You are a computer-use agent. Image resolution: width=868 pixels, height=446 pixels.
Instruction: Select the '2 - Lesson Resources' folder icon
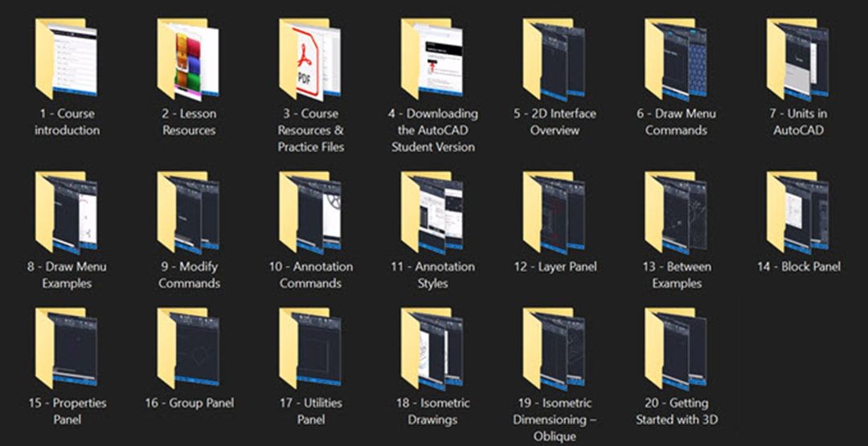[x=188, y=58]
